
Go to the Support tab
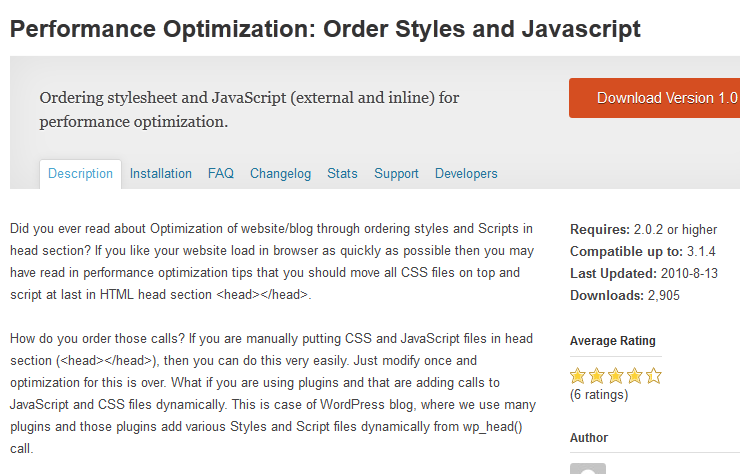click(396, 174)
